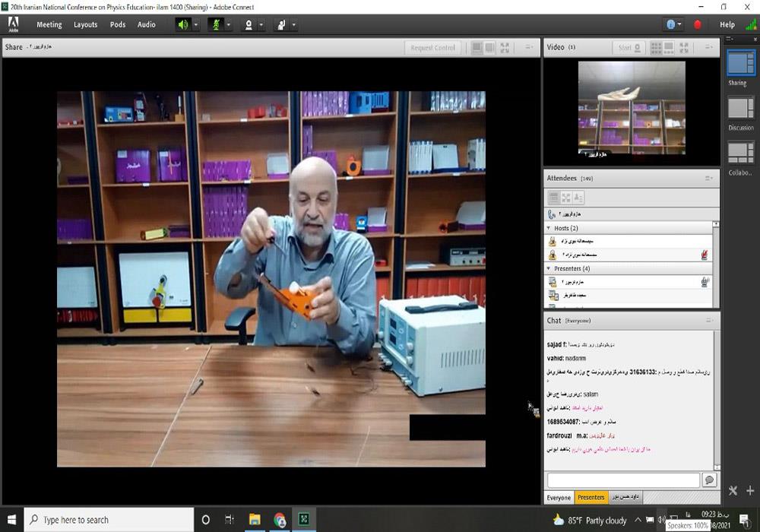
Task: Select the Sharing layout thumbnail
Action: tap(740, 63)
